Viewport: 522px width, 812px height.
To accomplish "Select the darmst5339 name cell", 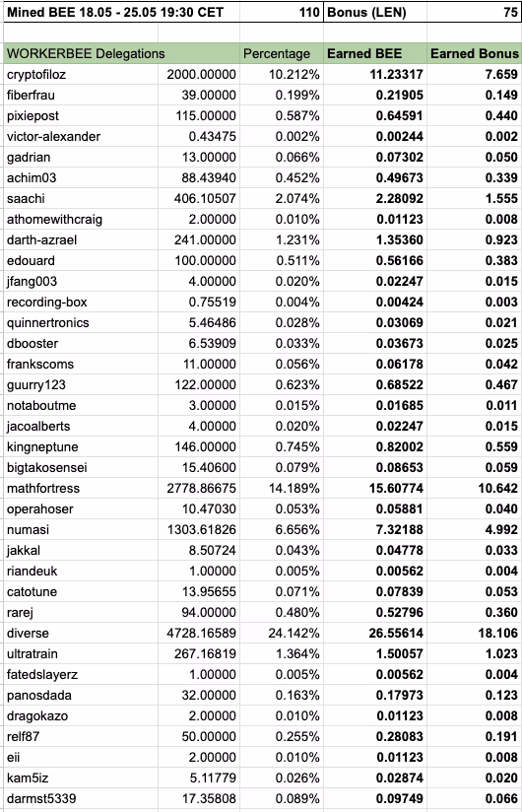I will (81, 799).
